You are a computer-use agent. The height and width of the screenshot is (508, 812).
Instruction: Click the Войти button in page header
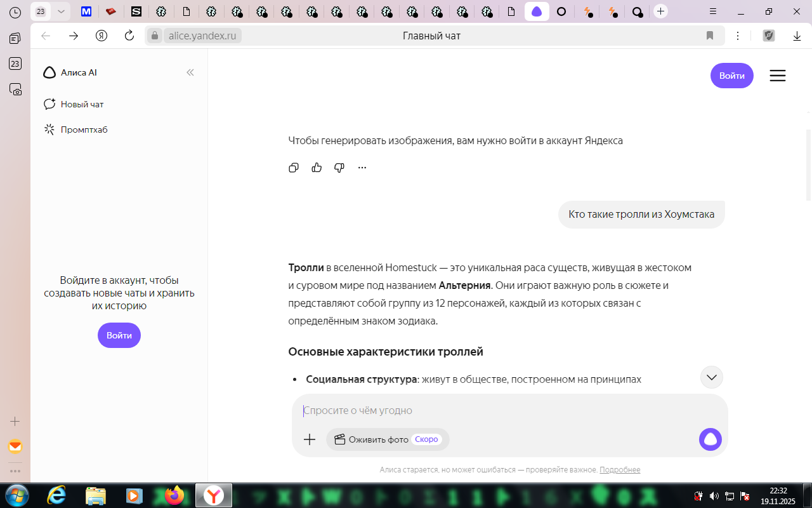732,76
